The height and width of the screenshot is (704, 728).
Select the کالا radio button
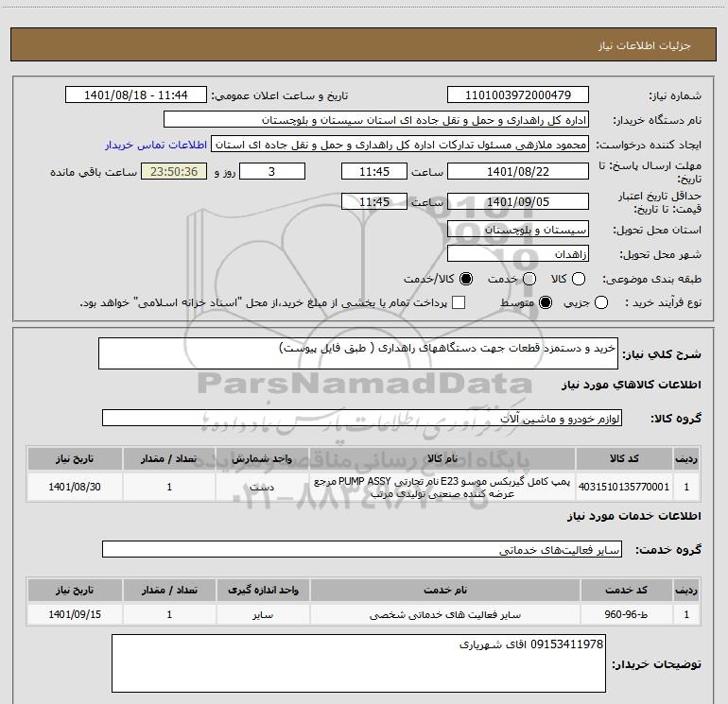tap(579, 279)
